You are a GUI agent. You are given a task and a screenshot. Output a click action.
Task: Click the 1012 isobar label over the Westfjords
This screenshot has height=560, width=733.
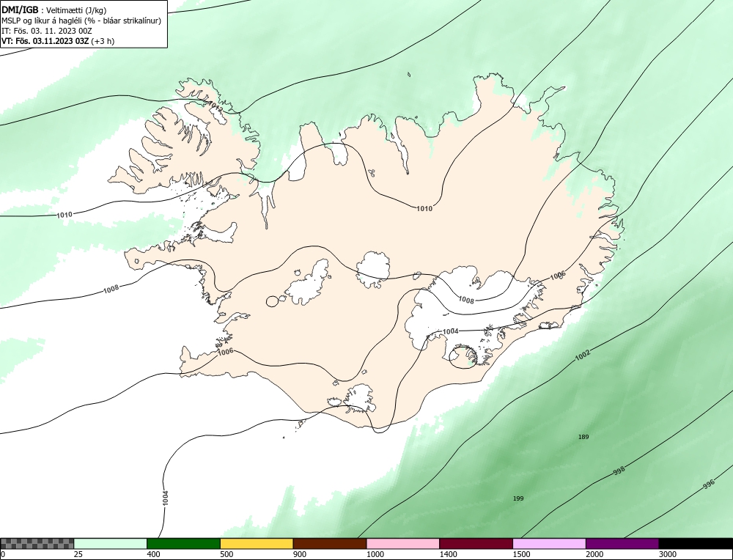(215, 106)
